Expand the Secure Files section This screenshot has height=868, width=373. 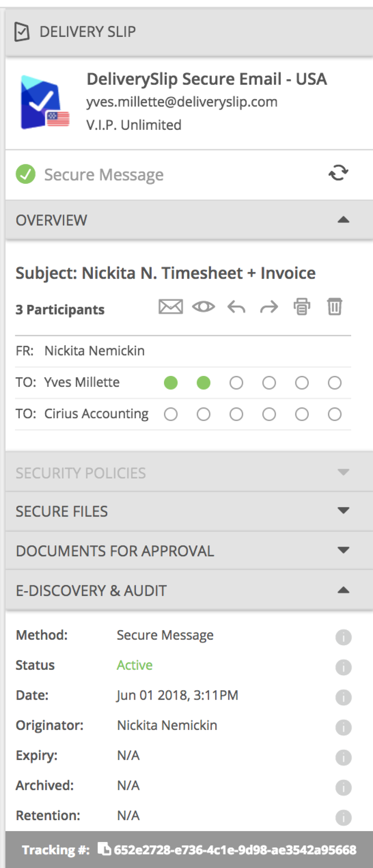point(343,511)
